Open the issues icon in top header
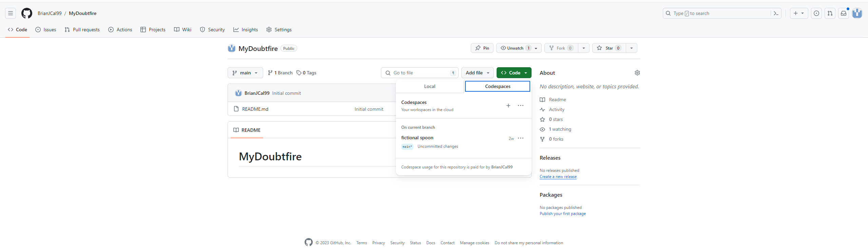868x250 pixels. point(816,13)
